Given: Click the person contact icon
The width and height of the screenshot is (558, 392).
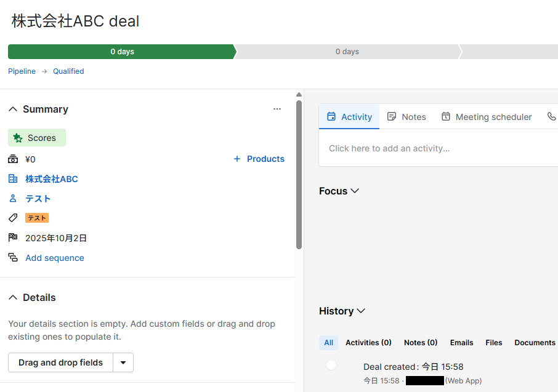Looking at the screenshot, I should point(13,198).
